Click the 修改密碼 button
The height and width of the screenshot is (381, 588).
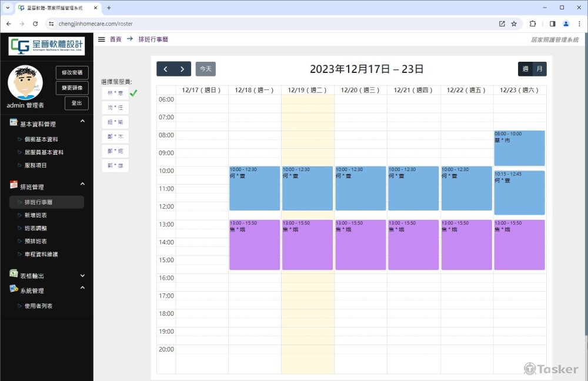(x=72, y=72)
